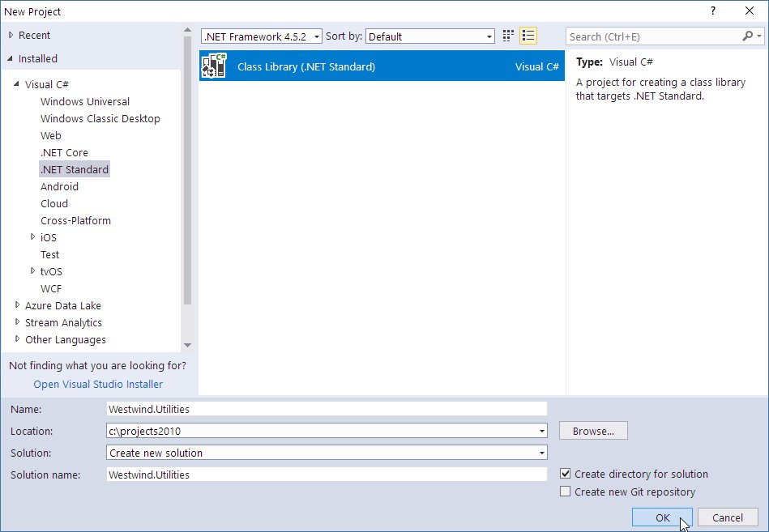Click the scrollbar down arrow

pos(187,346)
